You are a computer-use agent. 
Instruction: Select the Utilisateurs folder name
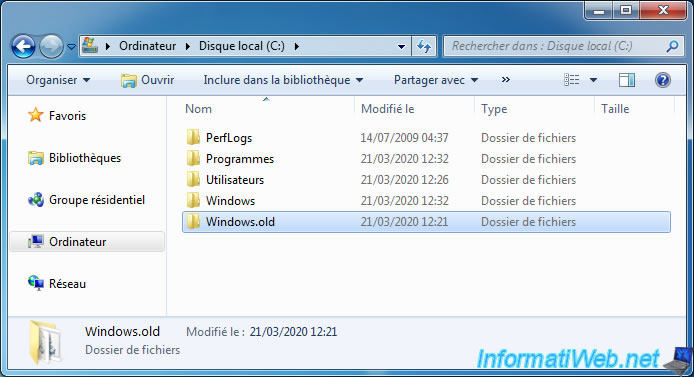click(235, 180)
